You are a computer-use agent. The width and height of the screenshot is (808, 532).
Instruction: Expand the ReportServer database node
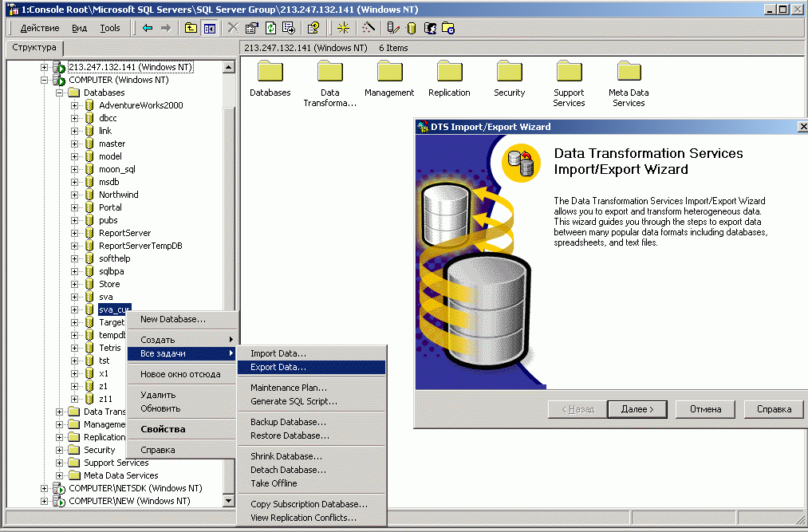click(x=75, y=233)
